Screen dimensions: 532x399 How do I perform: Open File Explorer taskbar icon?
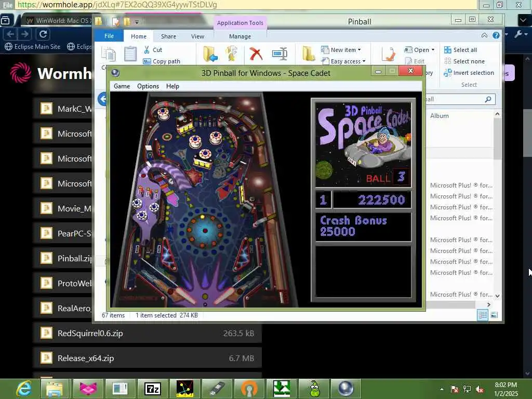tap(55, 389)
